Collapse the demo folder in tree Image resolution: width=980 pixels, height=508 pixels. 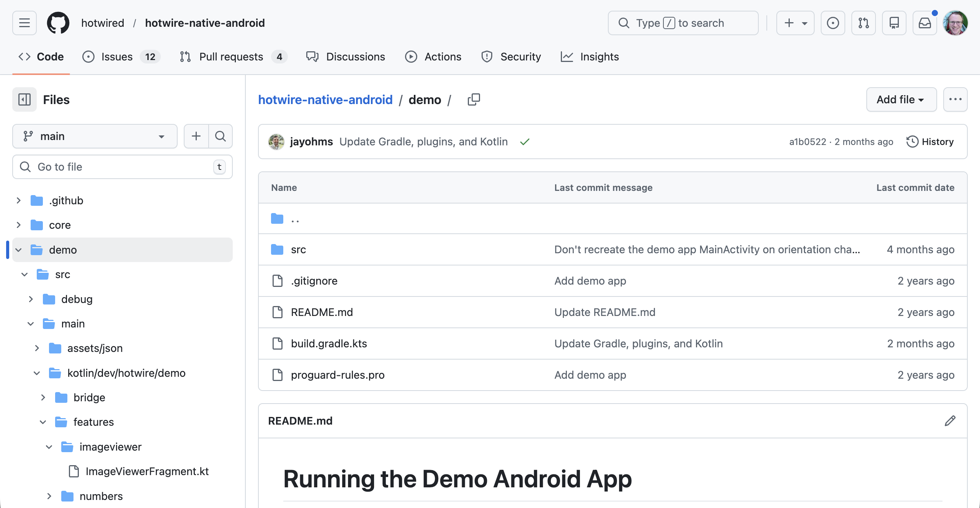18,250
